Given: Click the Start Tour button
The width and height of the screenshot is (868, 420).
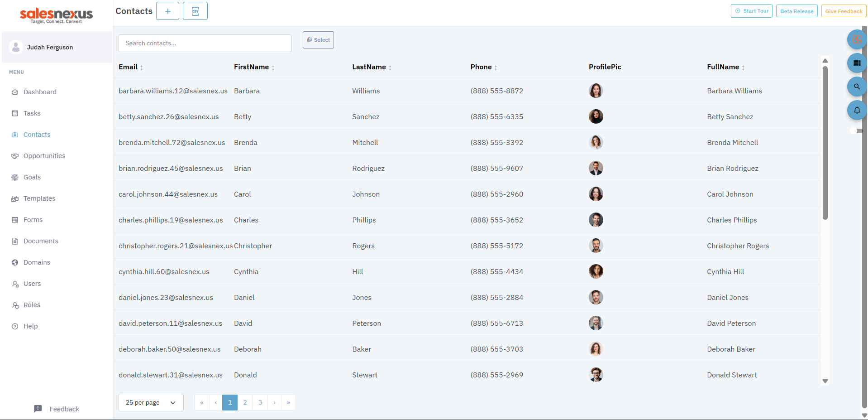Looking at the screenshot, I should pos(751,11).
